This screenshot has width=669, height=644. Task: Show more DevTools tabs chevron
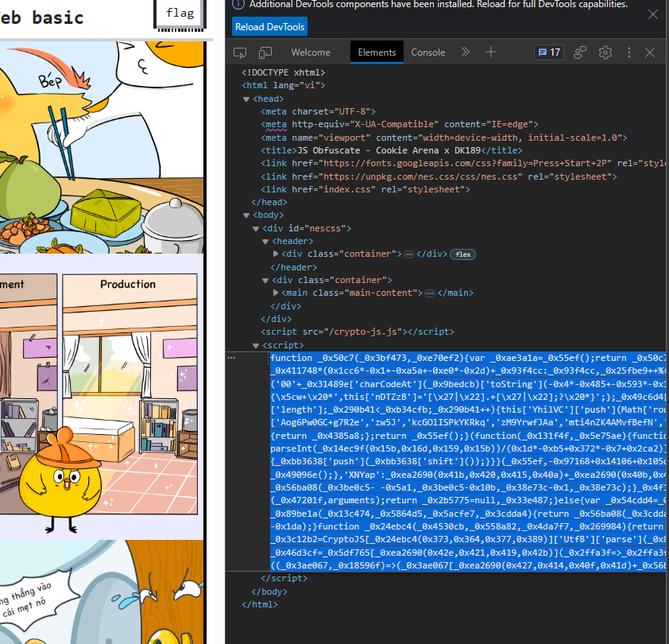465,52
